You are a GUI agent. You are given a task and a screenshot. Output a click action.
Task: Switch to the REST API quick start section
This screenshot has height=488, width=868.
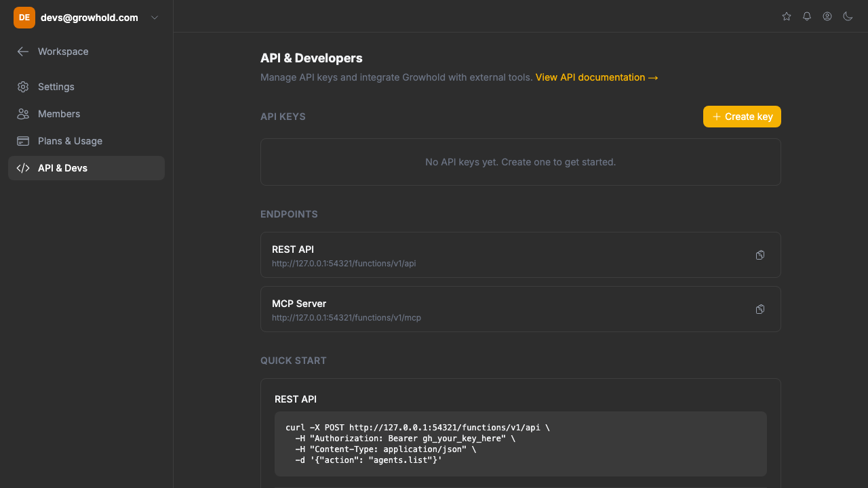pos(296,399)
